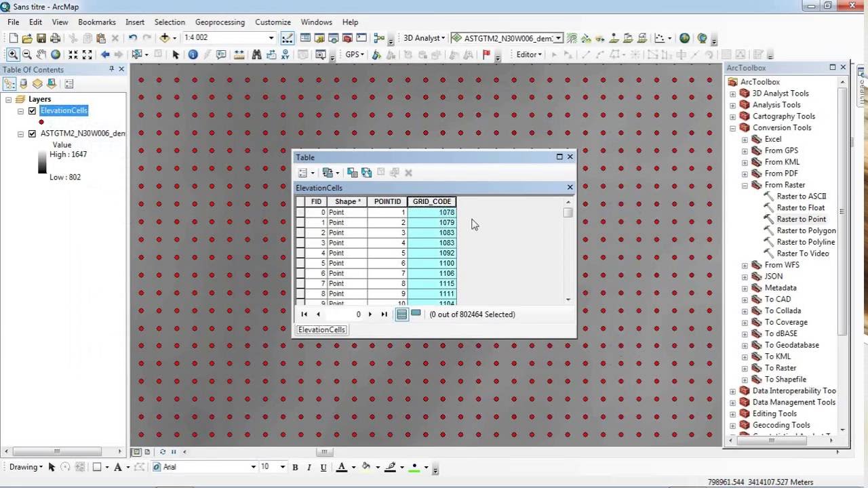Click Fixed Zoom In icon
The height and width of the screenshot is (488, 868).
(73, 54)
